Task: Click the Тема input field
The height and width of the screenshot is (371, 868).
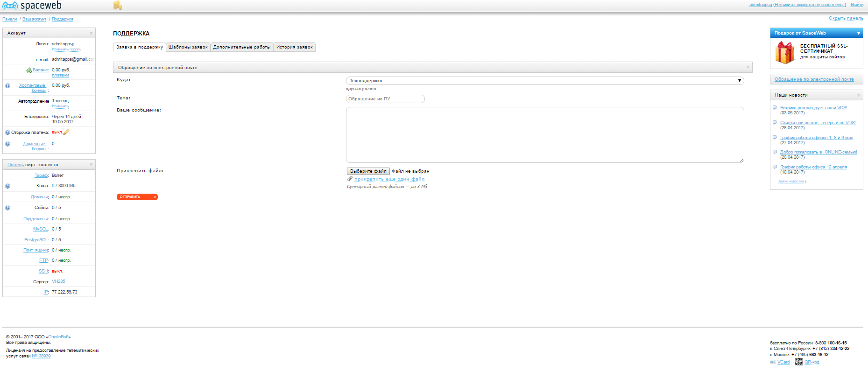Action: tap(385, 99)
